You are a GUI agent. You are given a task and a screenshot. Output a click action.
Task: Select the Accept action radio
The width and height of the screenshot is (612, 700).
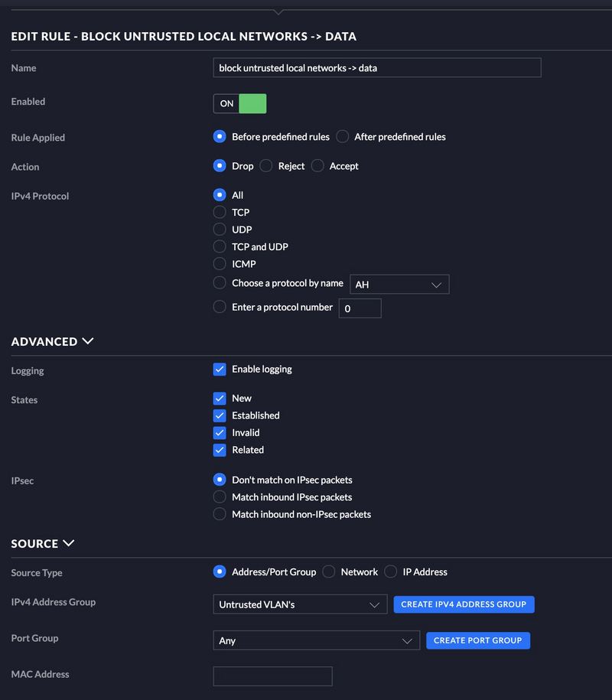click(x=317, y=166)
